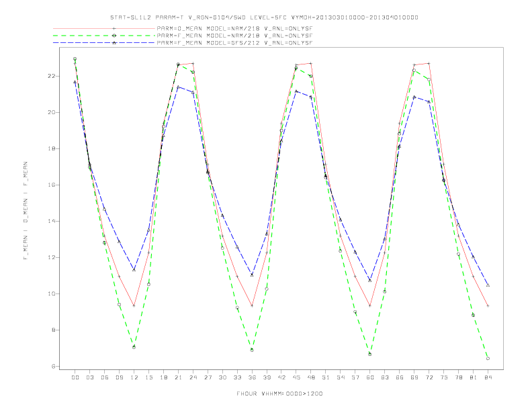Click x-axis forecast hour label 42
The height and width of the screenshot is (411, 532).
pyautogui.click(x=281, y=377)
